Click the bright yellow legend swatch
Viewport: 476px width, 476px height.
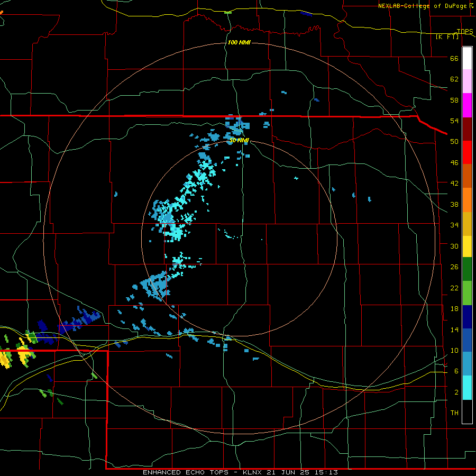pos(467,246)
